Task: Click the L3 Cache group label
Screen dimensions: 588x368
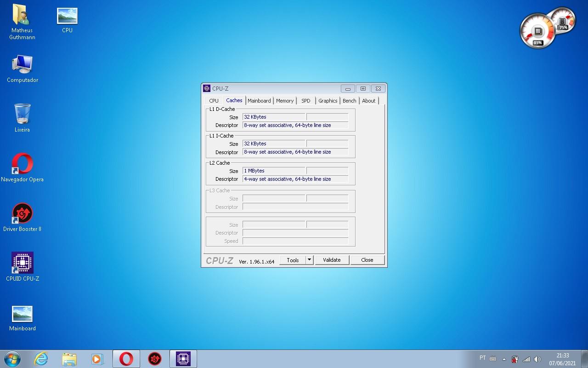Action: (220, 190)
